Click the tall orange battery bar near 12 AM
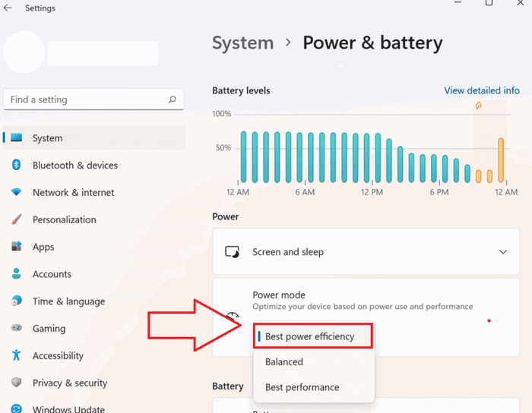Screen dimensions: 532x413 [x=501, y=160]
